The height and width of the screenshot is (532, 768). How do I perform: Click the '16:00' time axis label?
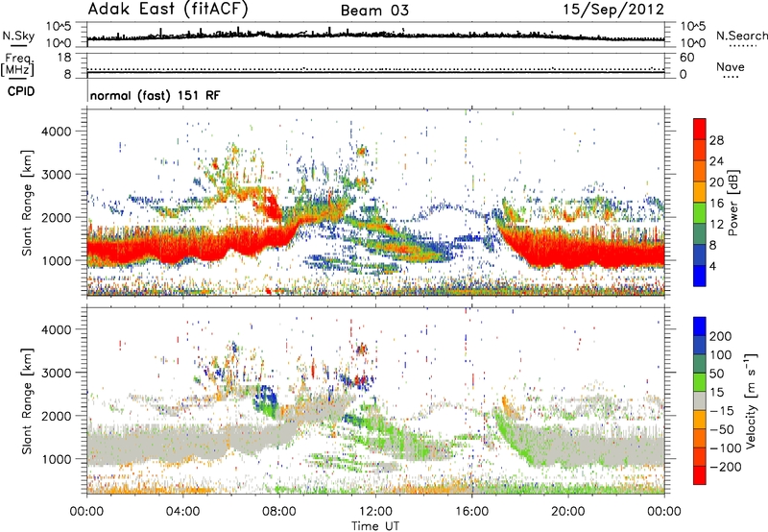pos(471,512)
